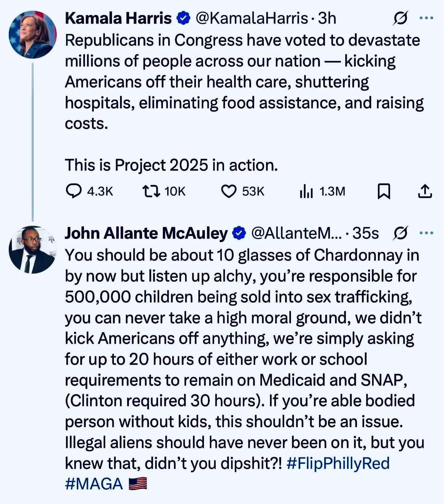The width and height of the screenshot is (444, 504).
Task: Share the Kamala Harris tweet
Action: [425, 191]
